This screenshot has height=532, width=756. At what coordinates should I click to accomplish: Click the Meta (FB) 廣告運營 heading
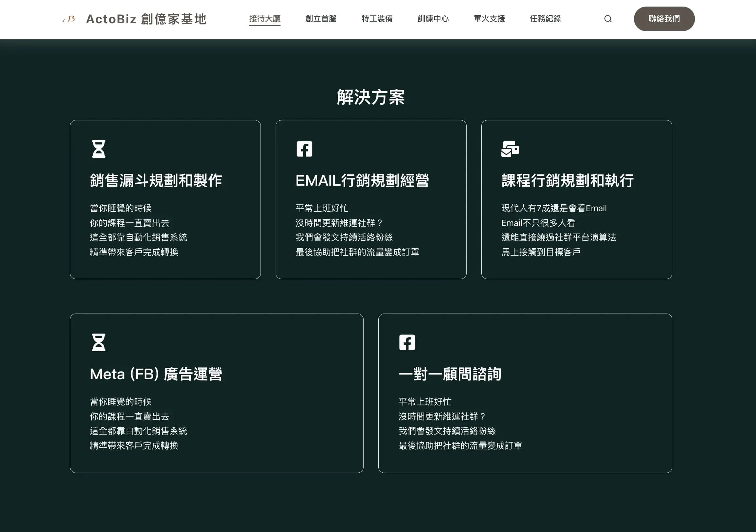click(156, 374)
